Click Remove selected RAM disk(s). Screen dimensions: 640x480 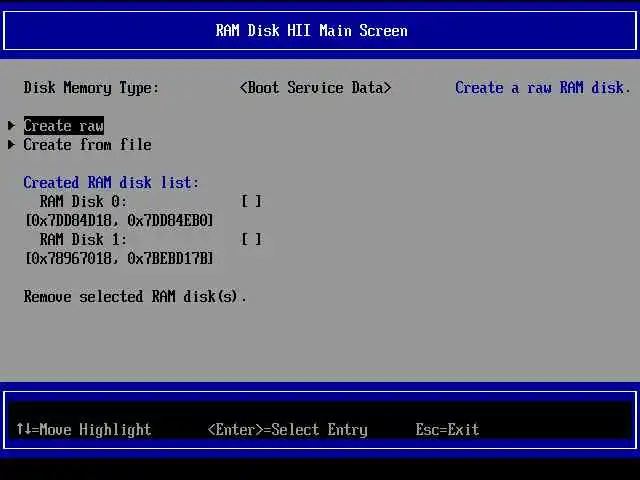[x=135, y=297]
